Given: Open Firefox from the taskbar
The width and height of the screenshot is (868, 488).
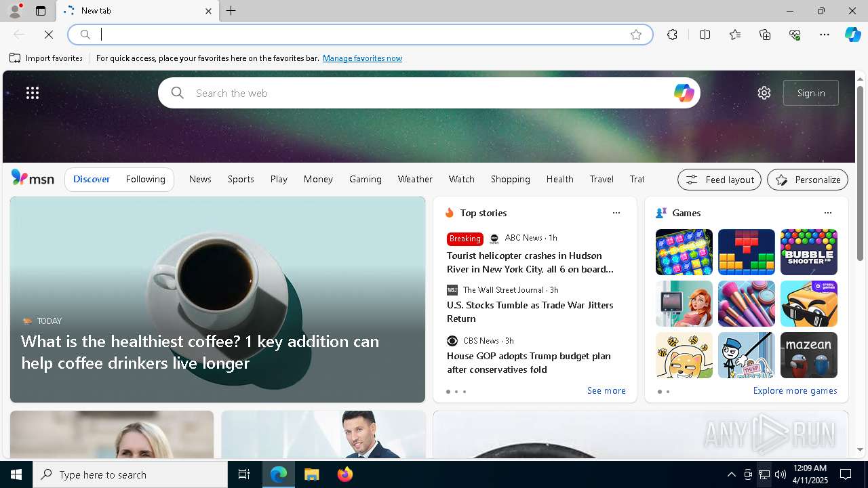Looking at the screenshot, I should pyautogui.click(x=345, y=474).
